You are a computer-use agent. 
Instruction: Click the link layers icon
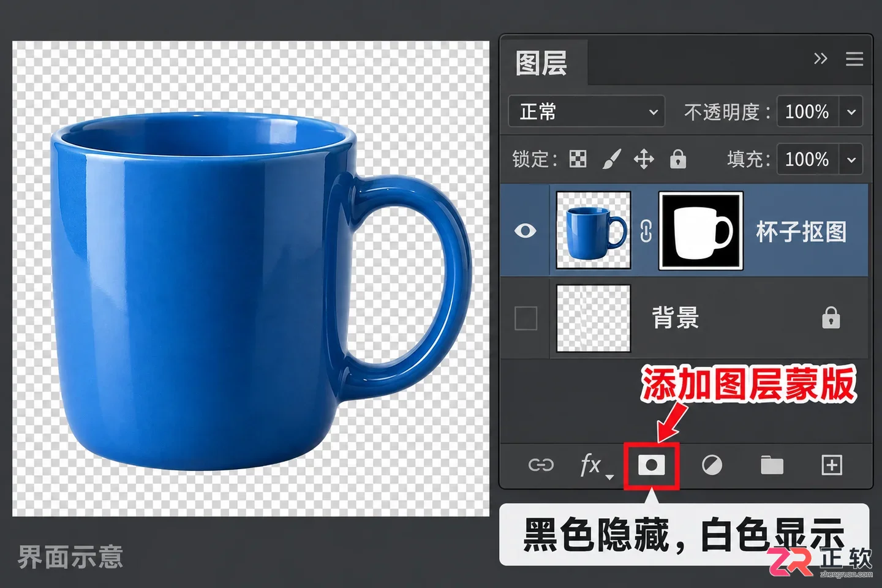(x=541, y=466)
